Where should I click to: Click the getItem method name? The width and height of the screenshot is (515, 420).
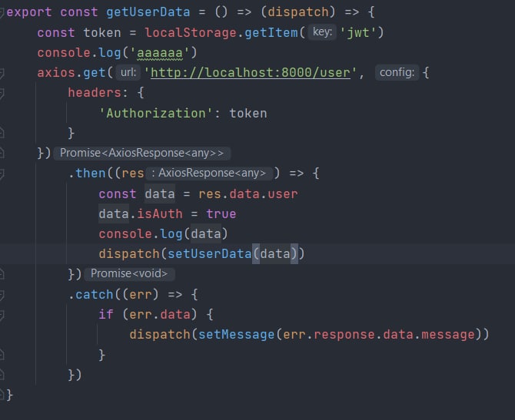pos(271,32)
